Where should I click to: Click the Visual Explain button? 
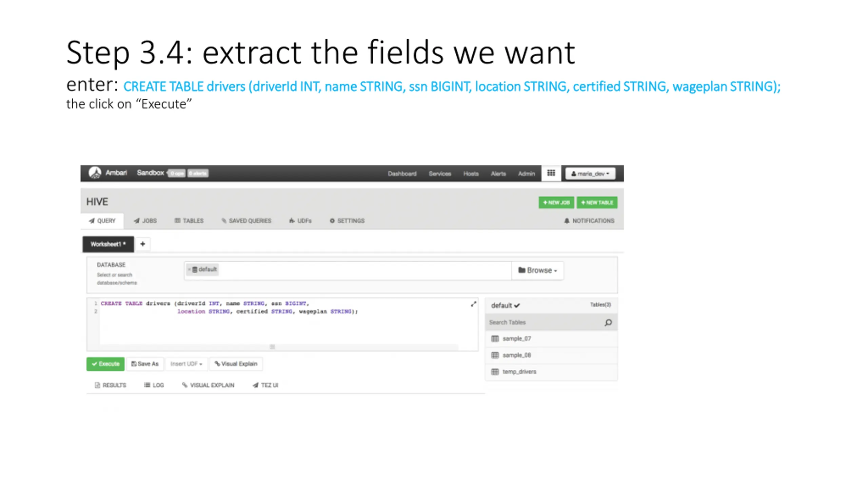click(x=236, y=364)
